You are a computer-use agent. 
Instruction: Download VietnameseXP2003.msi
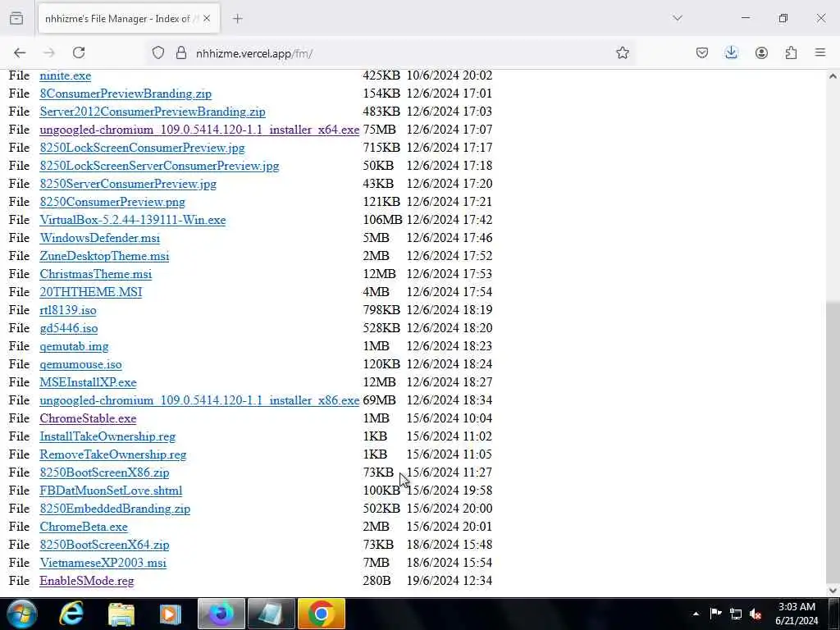103,563
